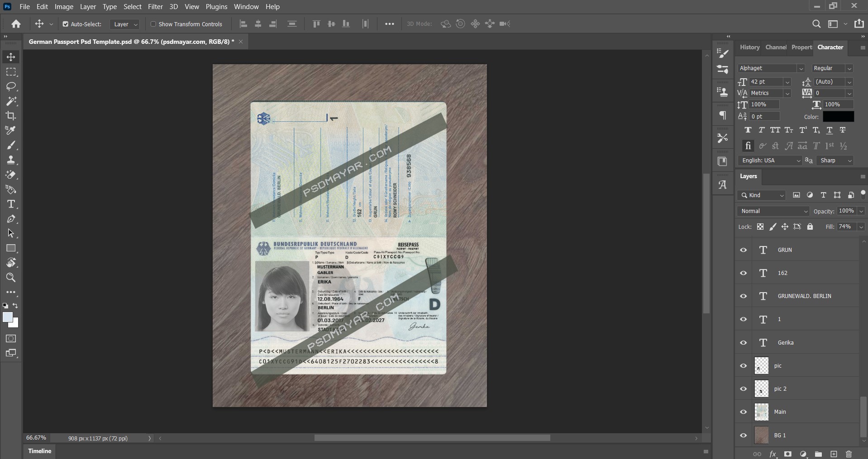
Task: Toggle Quick Mask mode icon
Action: (x=11, y=338)
